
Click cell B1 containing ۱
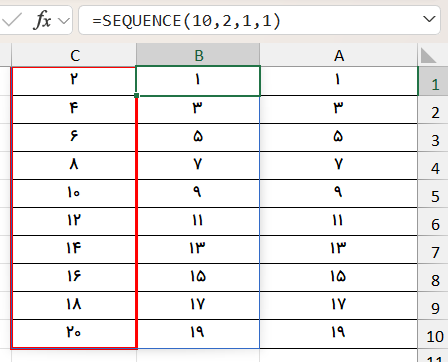(198, 81)
